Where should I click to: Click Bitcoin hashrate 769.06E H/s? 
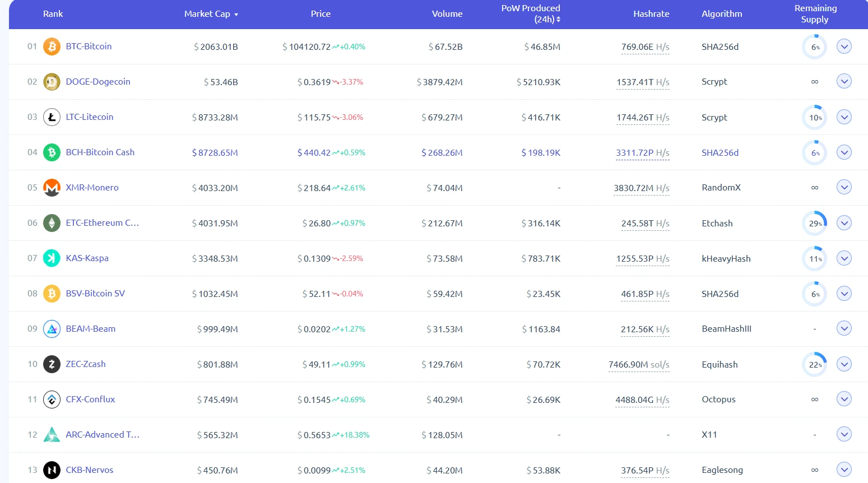[646, 47]
